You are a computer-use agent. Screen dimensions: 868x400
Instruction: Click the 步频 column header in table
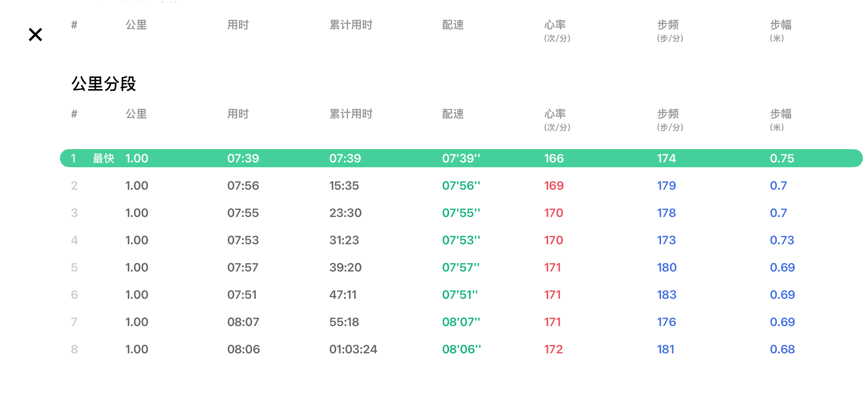pyautogui.click(x=668, y=114)
